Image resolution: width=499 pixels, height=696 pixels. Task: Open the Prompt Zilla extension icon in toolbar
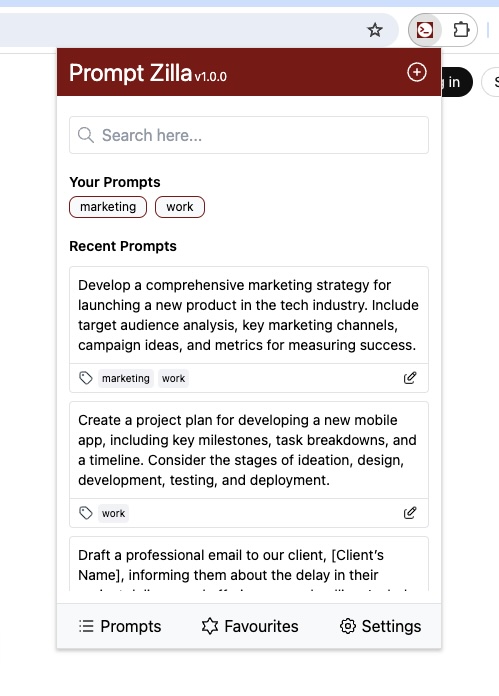pyautogui.click(x=425, y=30)
